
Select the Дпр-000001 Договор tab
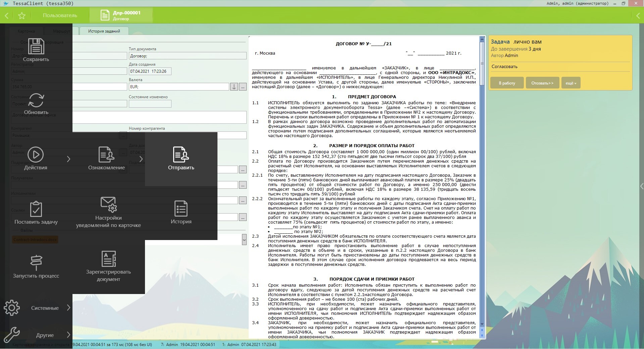click(121, 15)
